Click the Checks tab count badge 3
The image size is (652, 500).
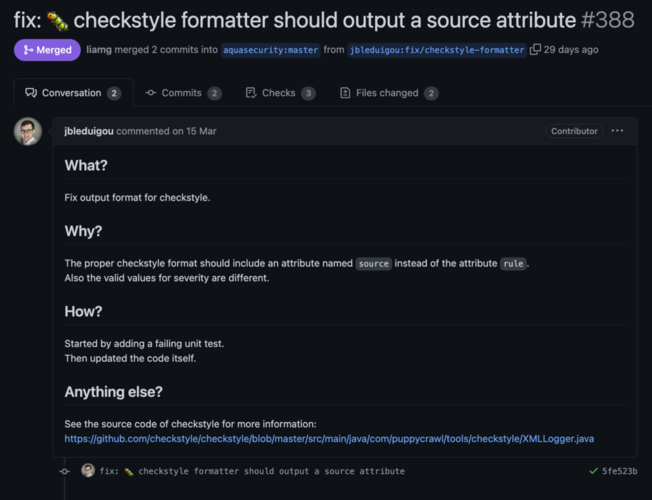[308, 93]
